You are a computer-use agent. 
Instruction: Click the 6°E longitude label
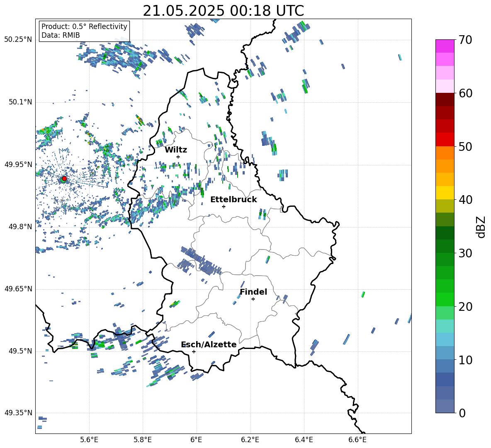(x=196, y=440)
